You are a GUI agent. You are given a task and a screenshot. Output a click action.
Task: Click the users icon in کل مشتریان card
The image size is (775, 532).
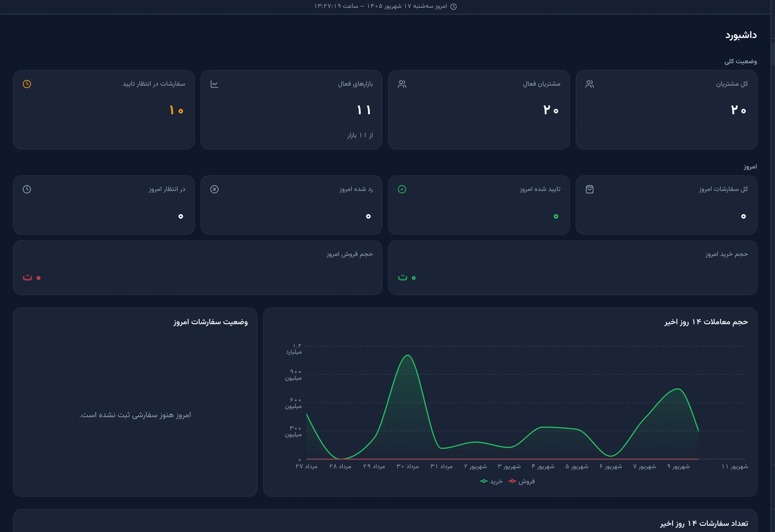pos(590,84)
